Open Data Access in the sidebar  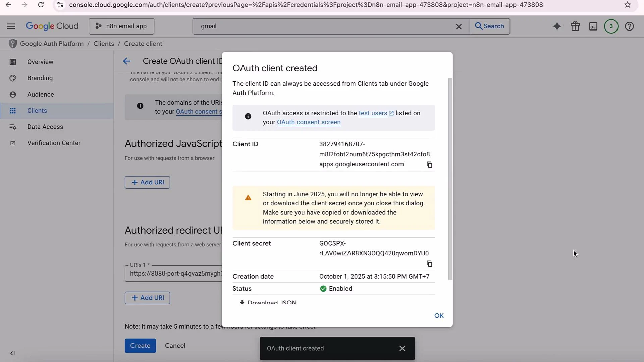57,127
